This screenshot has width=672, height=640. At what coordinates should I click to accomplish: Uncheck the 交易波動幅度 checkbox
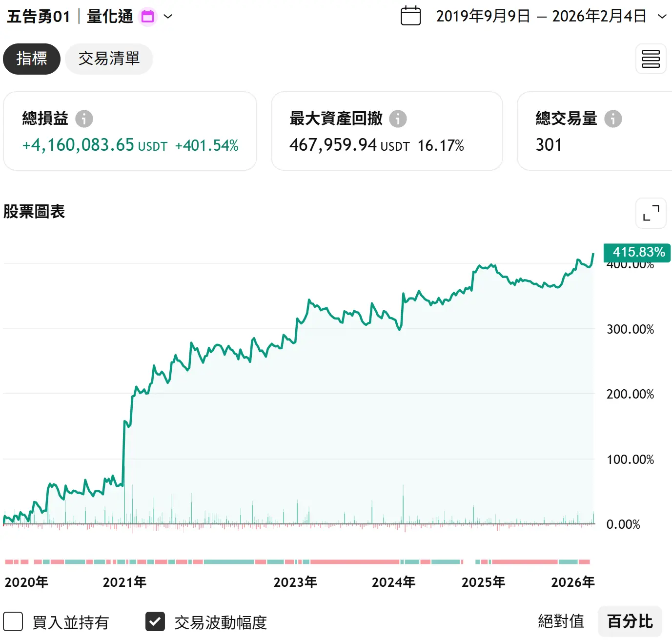[155, 622]
